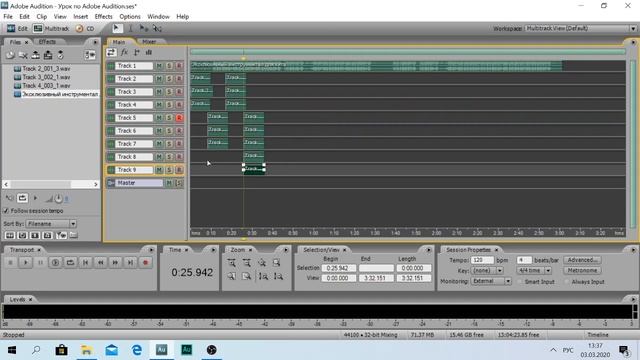
Task: Click Play Looped button in Transport
Action: (x=70, y=262)
